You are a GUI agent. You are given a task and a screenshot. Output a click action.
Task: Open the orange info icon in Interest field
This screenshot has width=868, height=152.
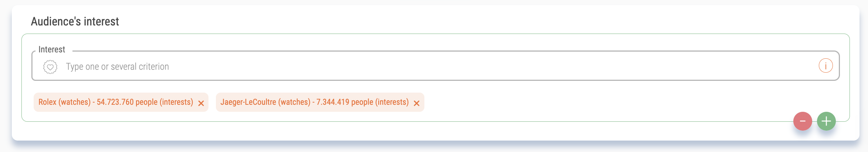[825, 66]
